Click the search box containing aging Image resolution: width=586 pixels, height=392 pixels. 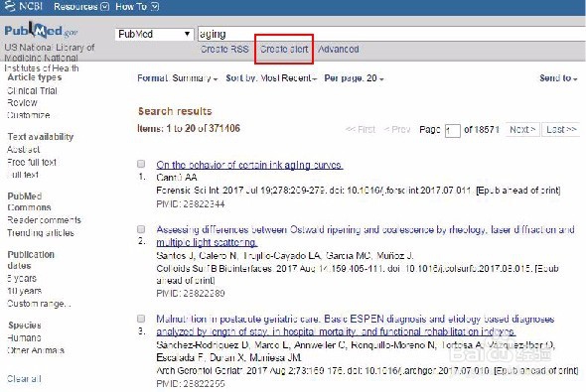point(391,34)
